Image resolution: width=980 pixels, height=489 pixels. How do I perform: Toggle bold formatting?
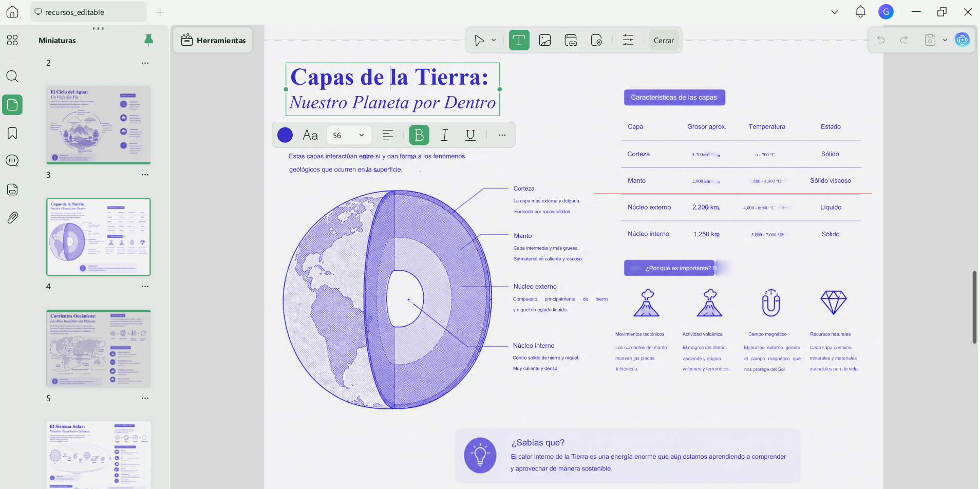click(419, 135)
